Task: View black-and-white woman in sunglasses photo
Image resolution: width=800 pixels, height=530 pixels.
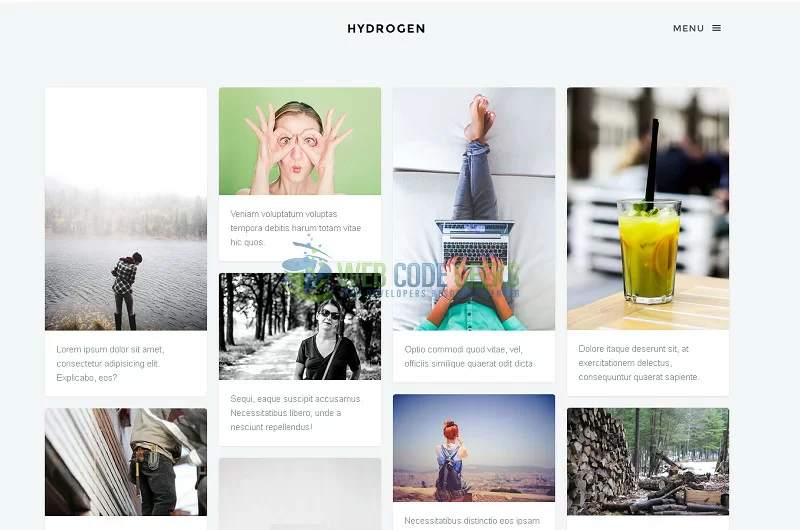Action: coord(300,326)
